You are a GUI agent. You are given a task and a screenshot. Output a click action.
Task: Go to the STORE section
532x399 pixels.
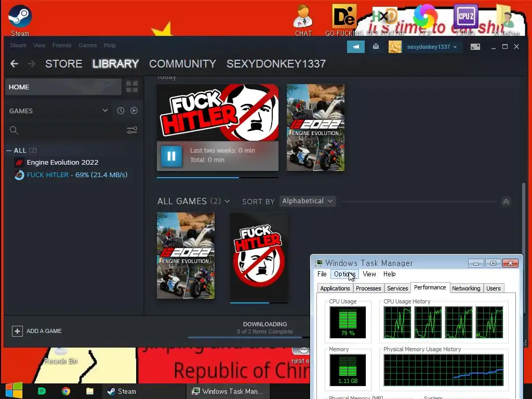[64, 64]
